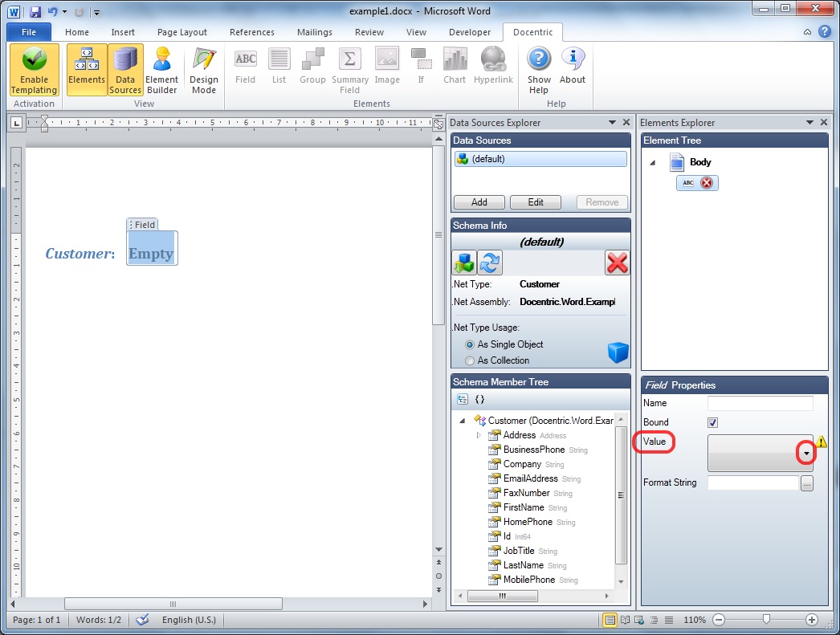The height and width of the screenshot is (635, 840).
Task: Select As Collection radio button
Action: (470, 361)
